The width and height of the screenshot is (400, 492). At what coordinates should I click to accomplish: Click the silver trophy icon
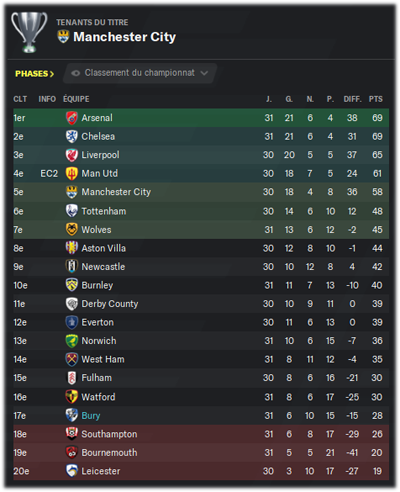[29, 32]
